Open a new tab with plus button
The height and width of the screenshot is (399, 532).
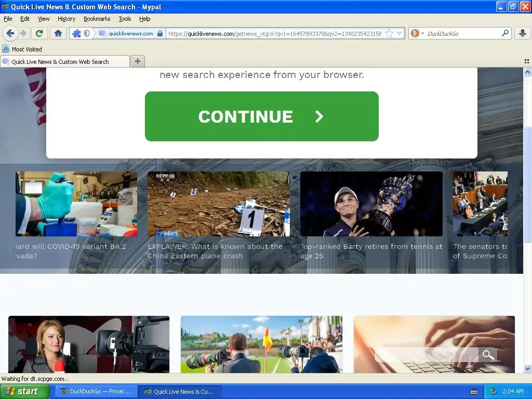click(x=137, y=61)
